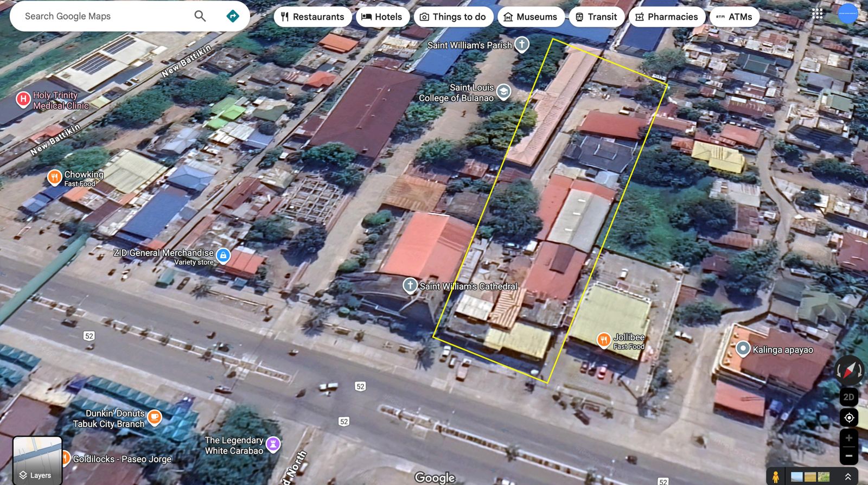Reset orientation using the compass
This screenshot has width=868, height=485.
pos(849,371)
